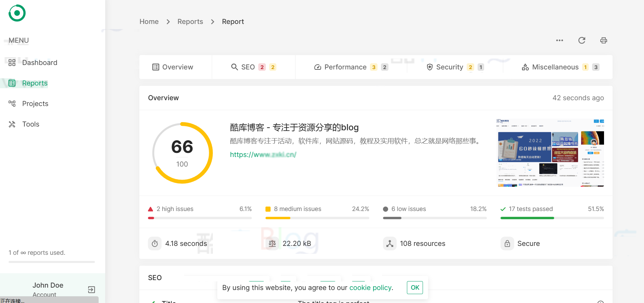The height and width of the screenshot is (303, 644).
Task: Go to Reports in the breadcrumb
Action: pos(190,22)
